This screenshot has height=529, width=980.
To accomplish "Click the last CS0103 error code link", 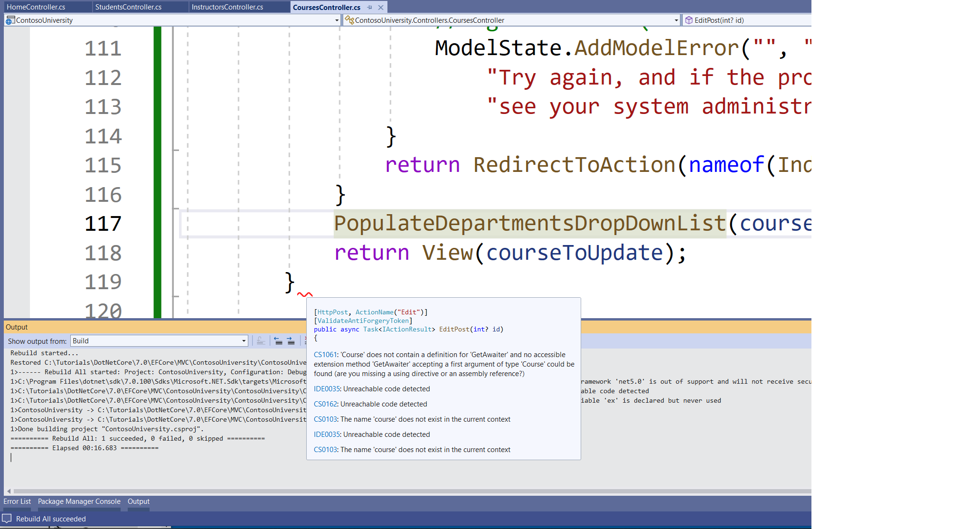I will coord(325,450).
